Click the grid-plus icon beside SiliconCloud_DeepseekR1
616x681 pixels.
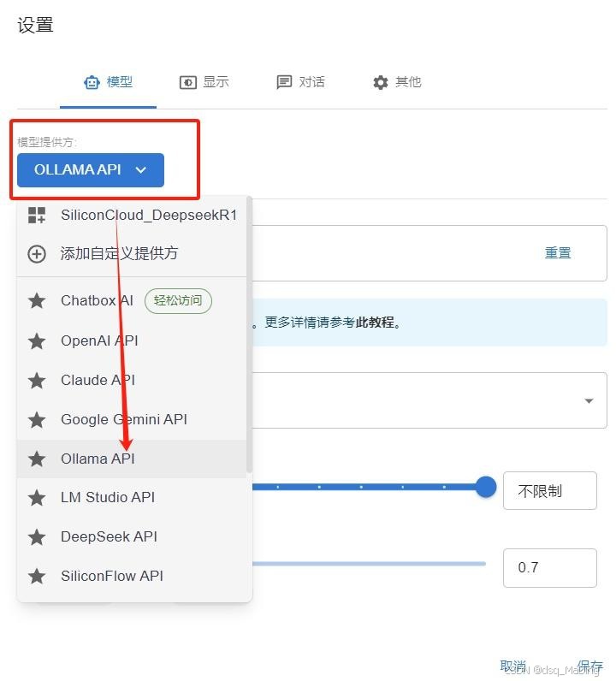(x=37, y=215)
